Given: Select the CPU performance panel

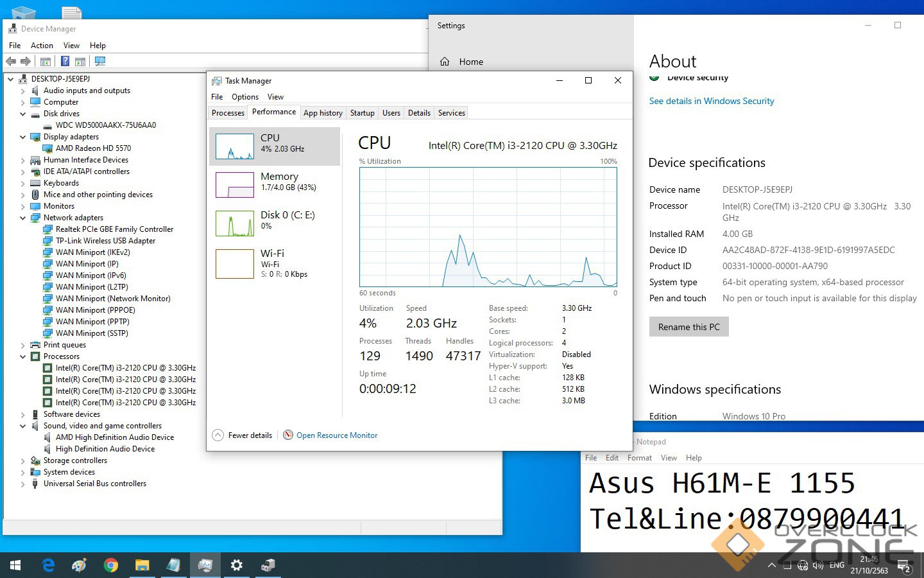Looking at the screenshot, I should click(x=275, y=146).
